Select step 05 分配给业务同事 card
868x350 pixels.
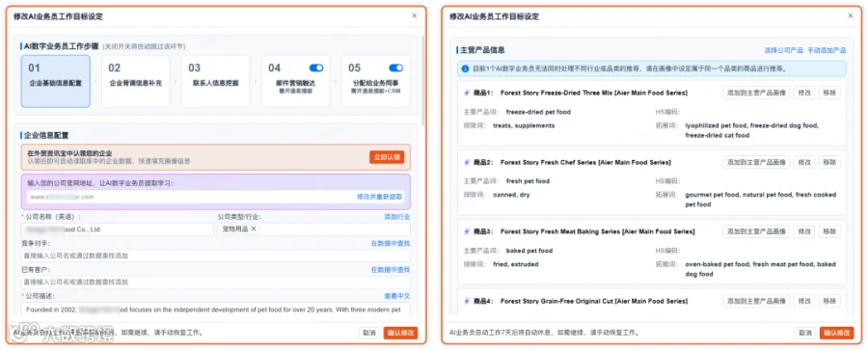tap(376, 81)
